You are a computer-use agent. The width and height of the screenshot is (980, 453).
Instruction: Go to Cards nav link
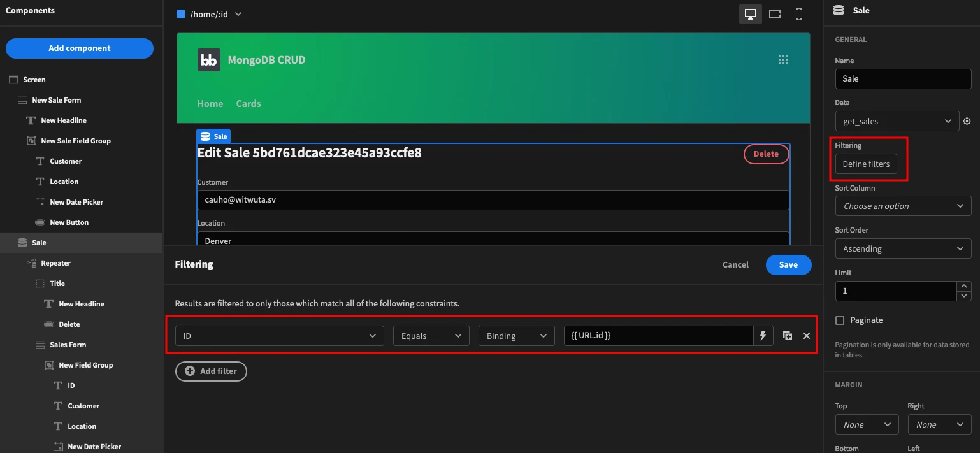point(249,103)
